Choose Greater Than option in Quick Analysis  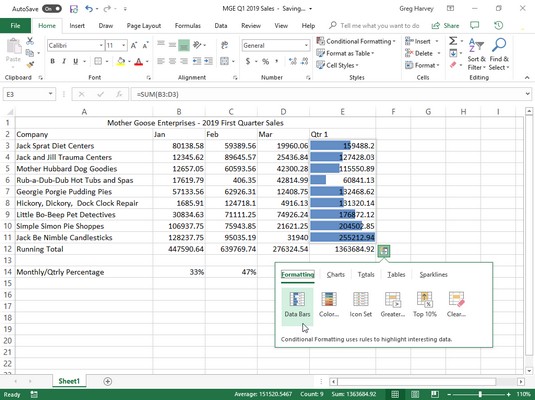(x=392, y=304)
